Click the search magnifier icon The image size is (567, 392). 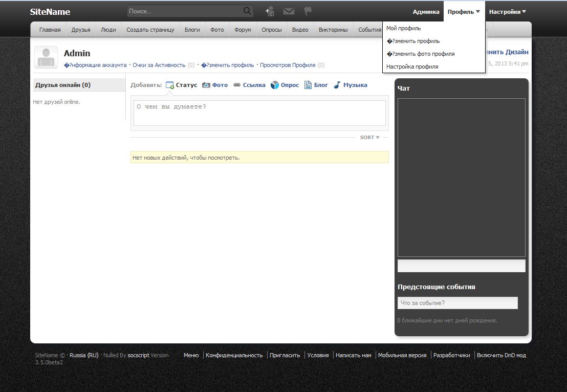(x=247, y=11)
